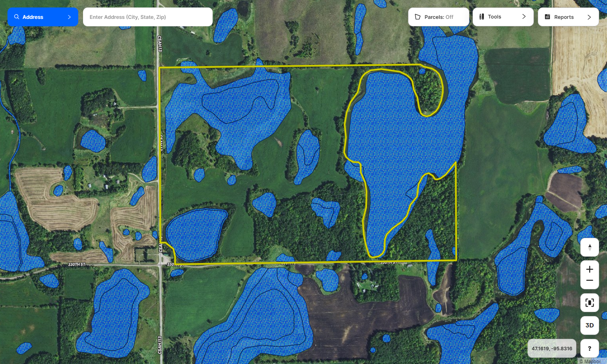
Task: Expand the Tools chevron arrow
Action: point(524,17)
